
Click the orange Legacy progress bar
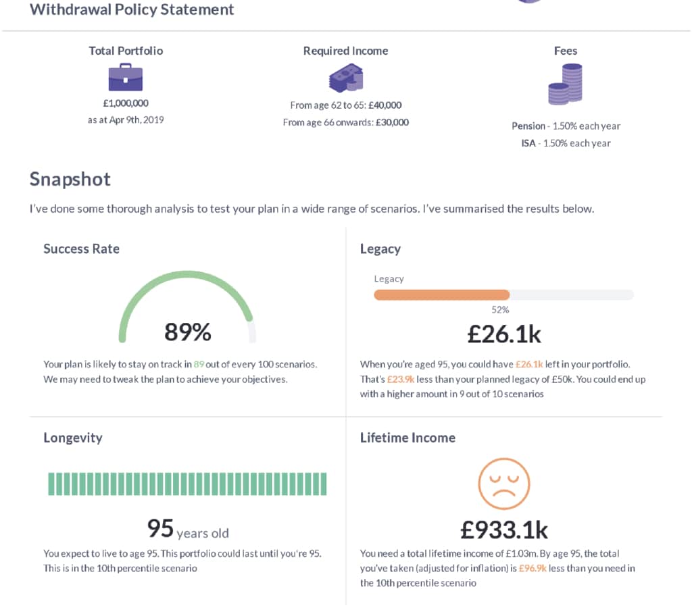tap(442, 294)
